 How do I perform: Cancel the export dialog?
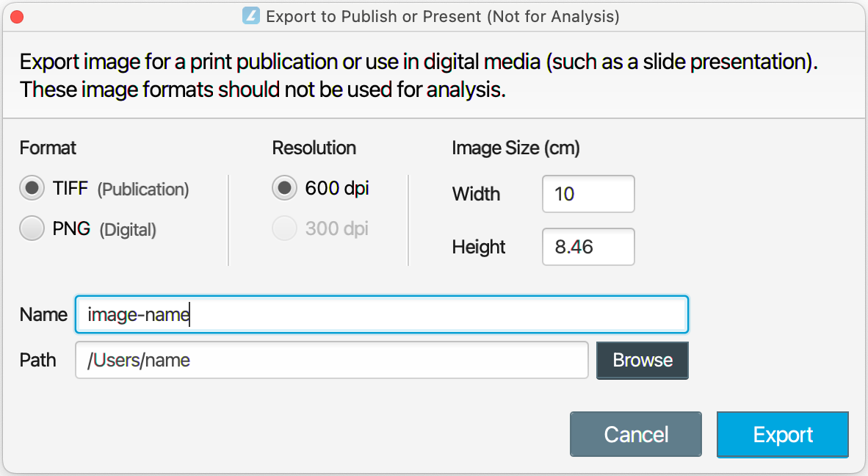[x=635, y=434]
